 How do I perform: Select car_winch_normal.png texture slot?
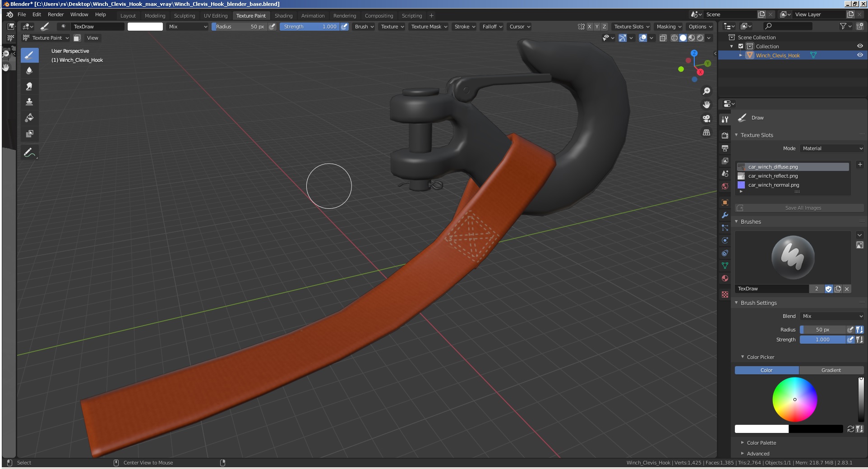(x=793, y=185)
